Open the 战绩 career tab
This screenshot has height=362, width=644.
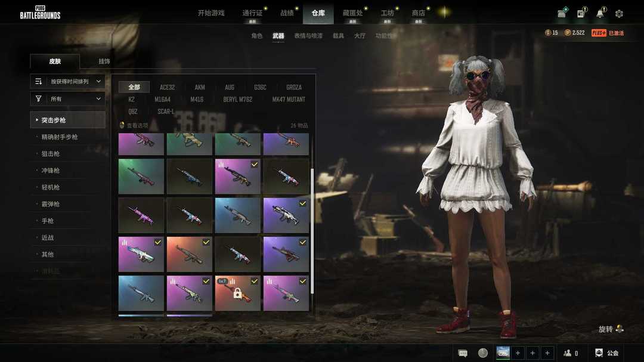click(x=287, y=13)
